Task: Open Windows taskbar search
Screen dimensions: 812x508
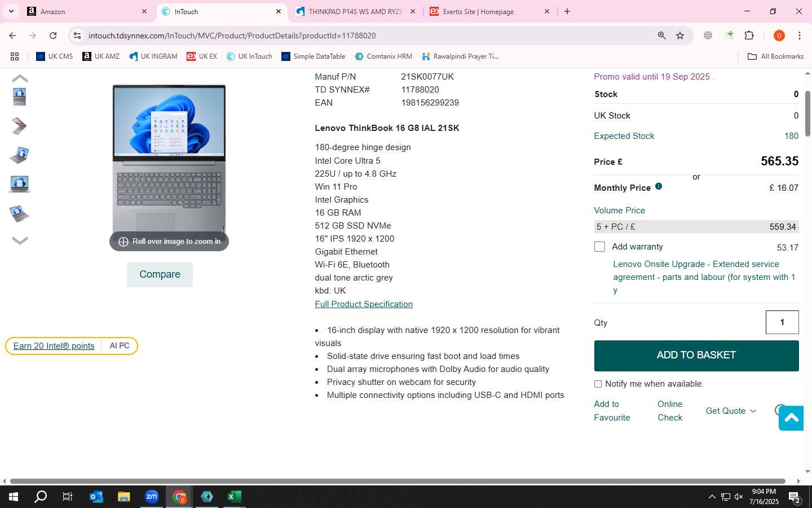Action: click(41, 497)
